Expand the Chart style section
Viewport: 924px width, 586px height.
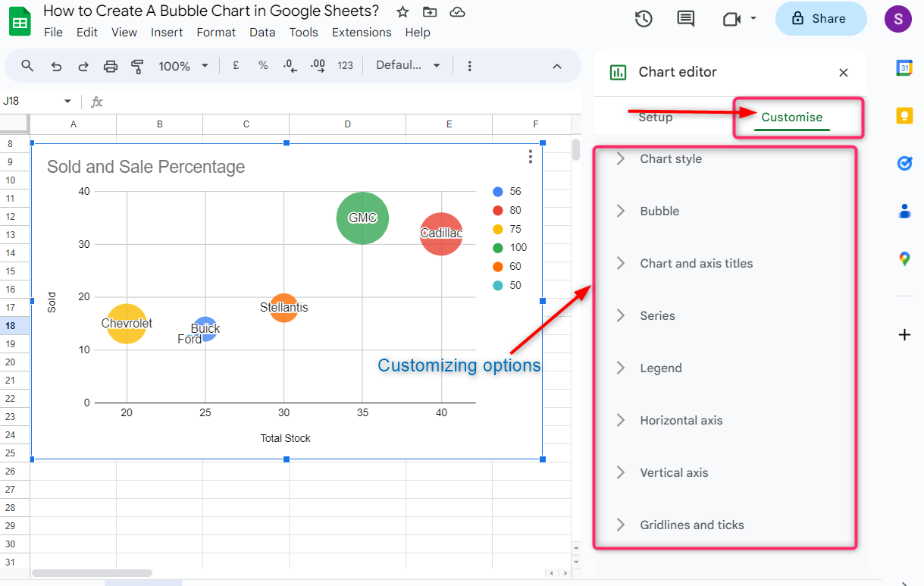click(671, 159)
